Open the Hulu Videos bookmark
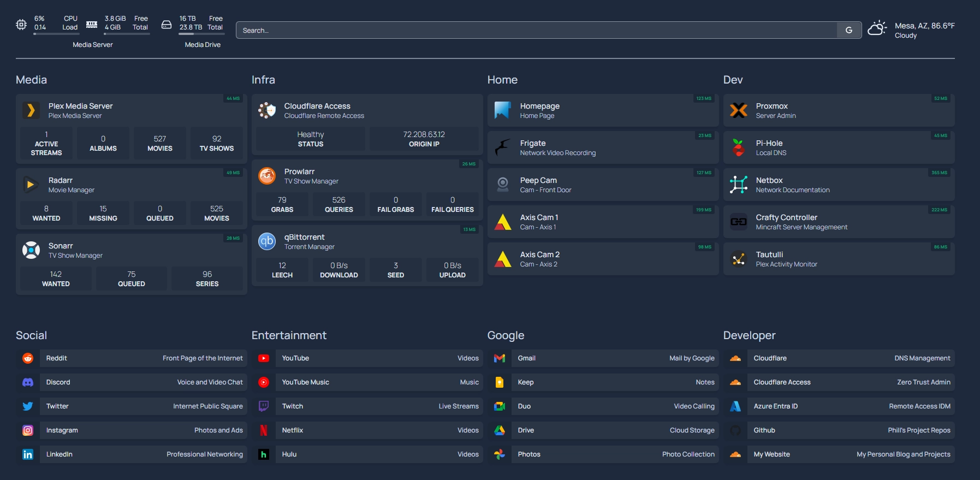The width and height of the screenshot is (980, 480). click(379, 454)
